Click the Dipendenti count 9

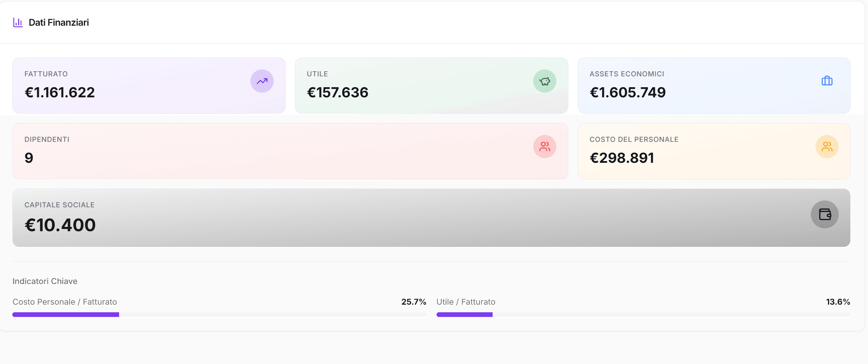29,158
